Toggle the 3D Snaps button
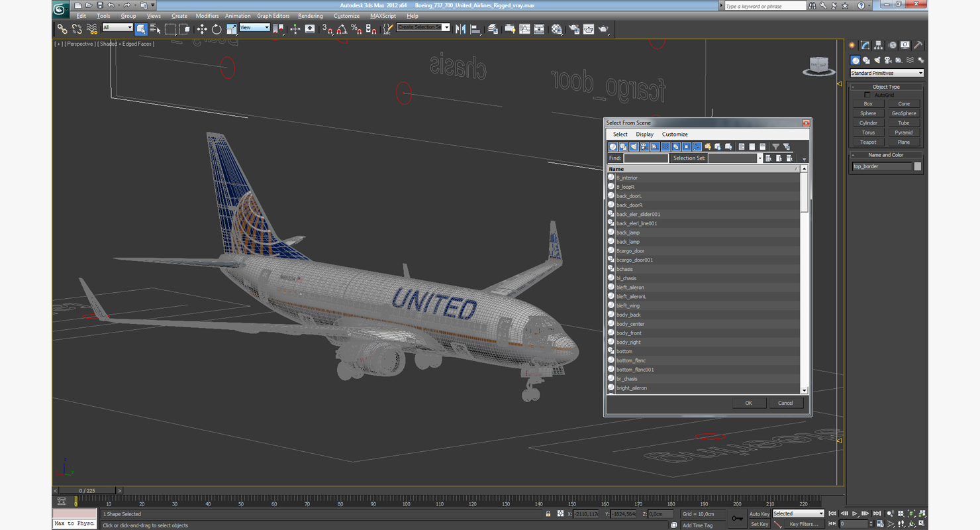The image size is (980, 530). pyautogui.click(x=327, y=28)
